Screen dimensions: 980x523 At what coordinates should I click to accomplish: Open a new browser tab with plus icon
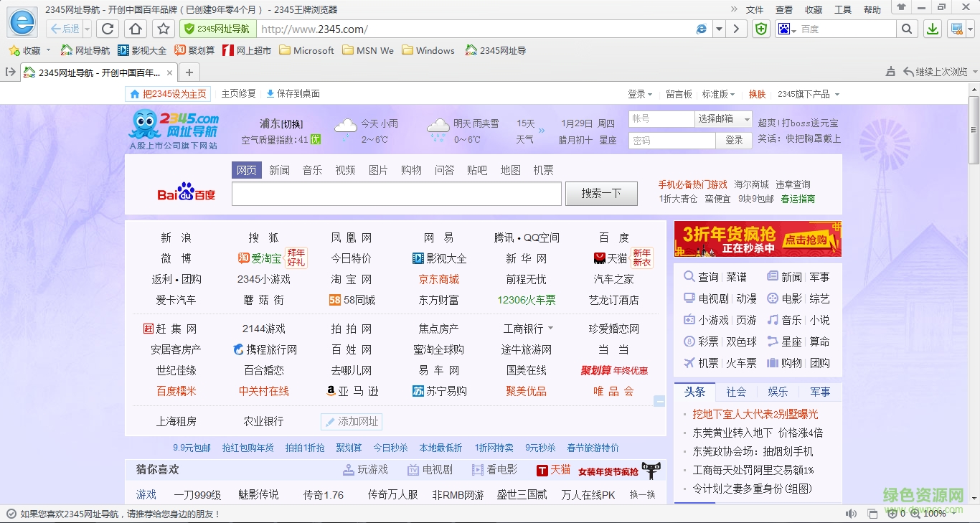pos(188,72)
